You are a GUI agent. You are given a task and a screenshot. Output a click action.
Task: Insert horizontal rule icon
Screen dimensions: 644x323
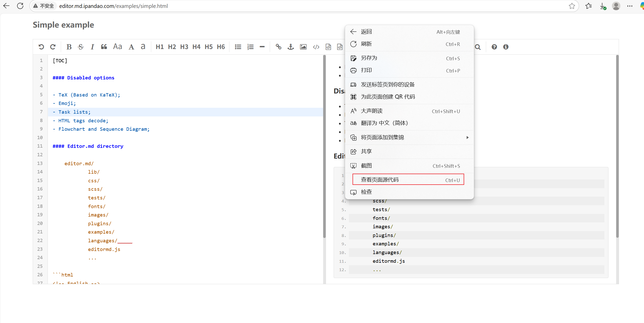(262, 47)
